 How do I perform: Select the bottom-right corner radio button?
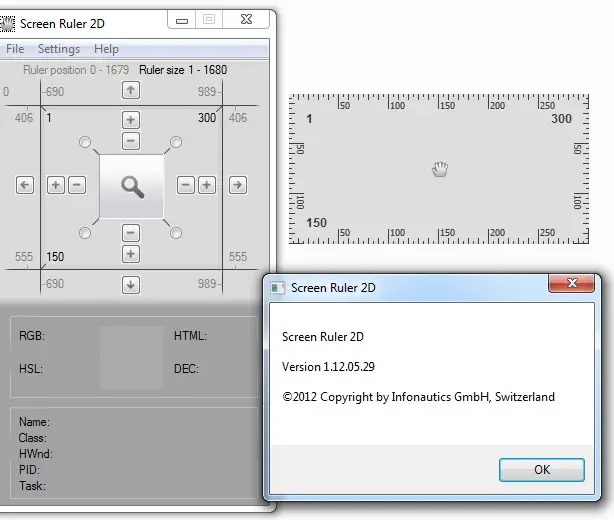click(176, 233)
